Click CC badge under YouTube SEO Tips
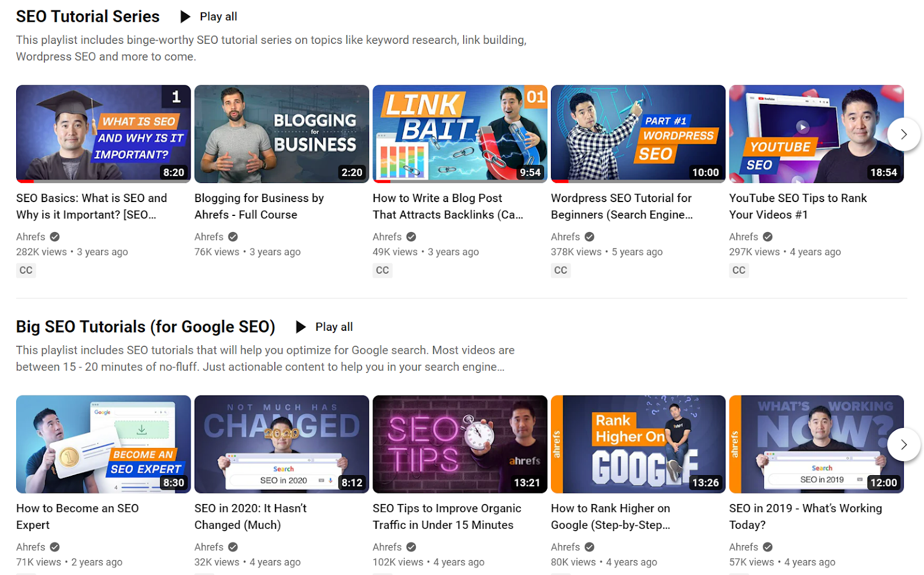This screenshot has height=575, width=924. pos(739,270)
